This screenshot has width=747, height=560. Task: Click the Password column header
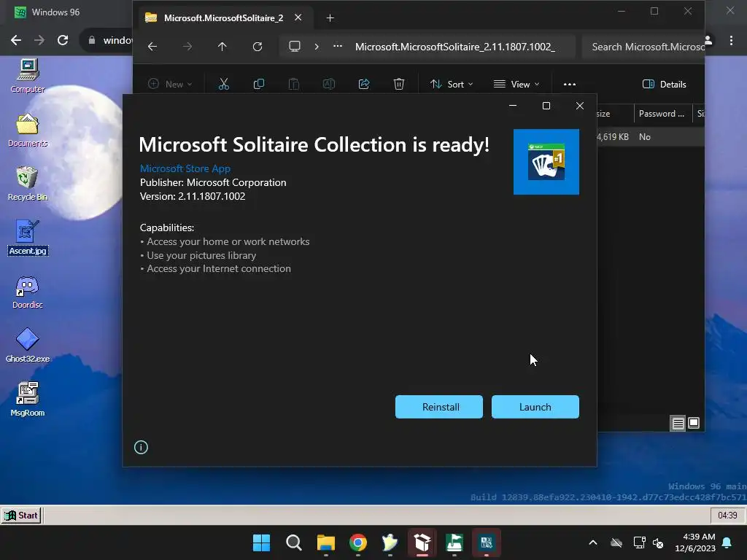pyautogui.click(x=662, y=114)
